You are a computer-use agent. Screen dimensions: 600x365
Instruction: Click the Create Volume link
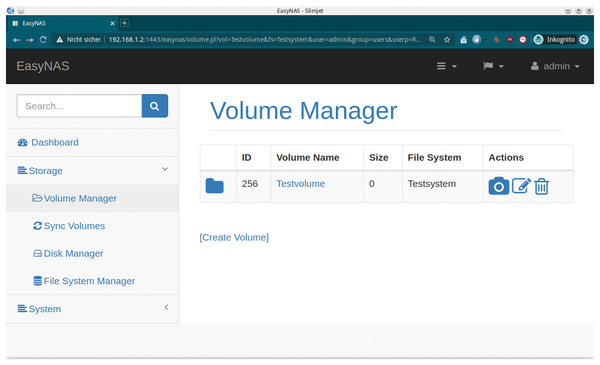234,237
